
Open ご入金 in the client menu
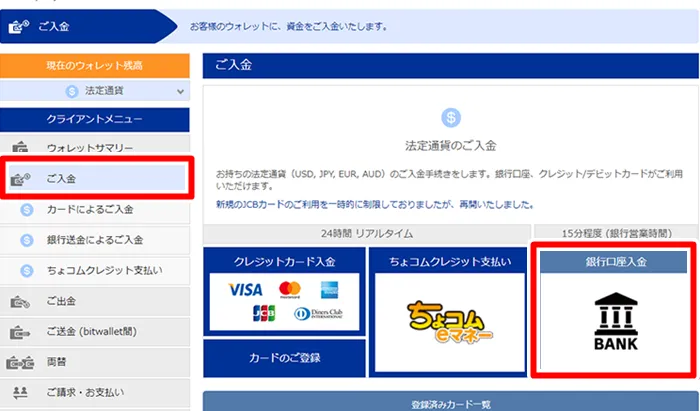(97, 179)
